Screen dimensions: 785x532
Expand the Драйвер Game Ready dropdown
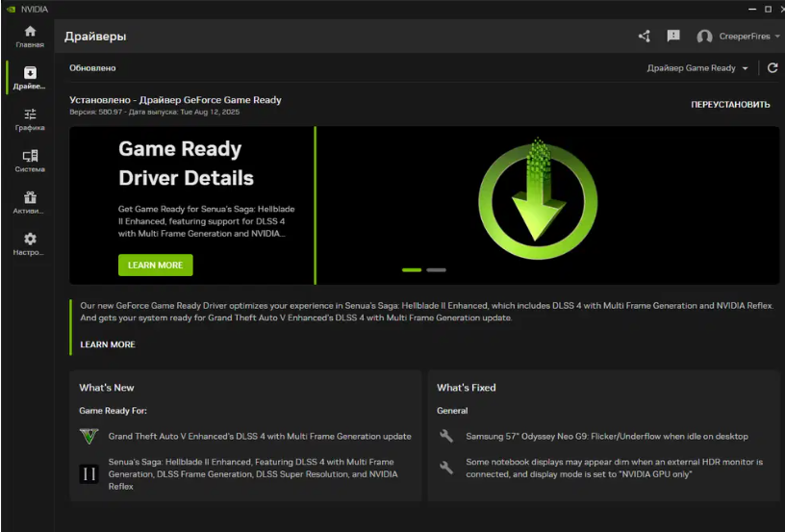(x=697, y=68)
